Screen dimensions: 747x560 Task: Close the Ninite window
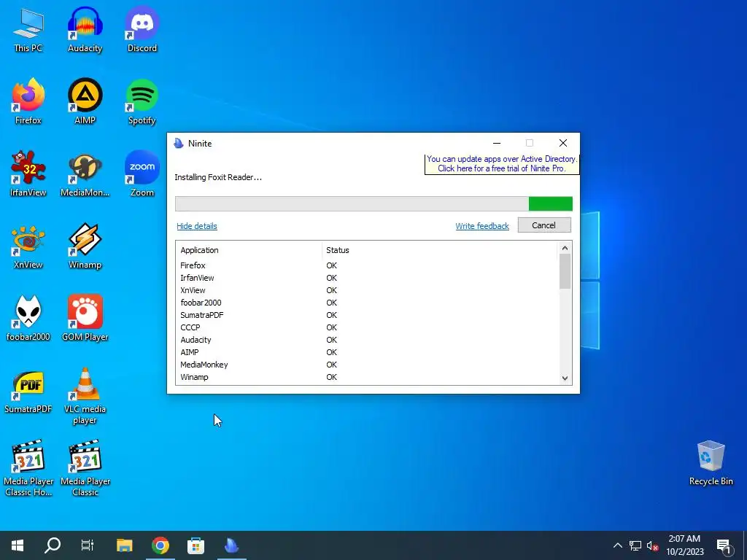pos(562,143)
